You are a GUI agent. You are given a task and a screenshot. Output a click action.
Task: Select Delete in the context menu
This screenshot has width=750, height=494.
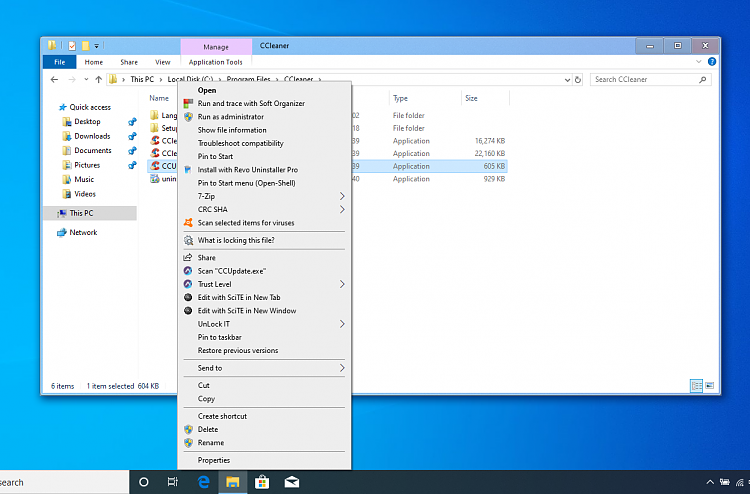[264, 429]
